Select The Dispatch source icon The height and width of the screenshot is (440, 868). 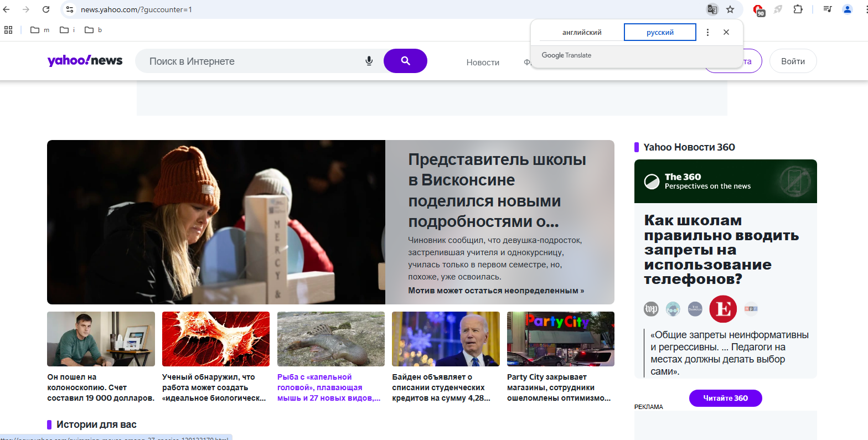point(695,309)
